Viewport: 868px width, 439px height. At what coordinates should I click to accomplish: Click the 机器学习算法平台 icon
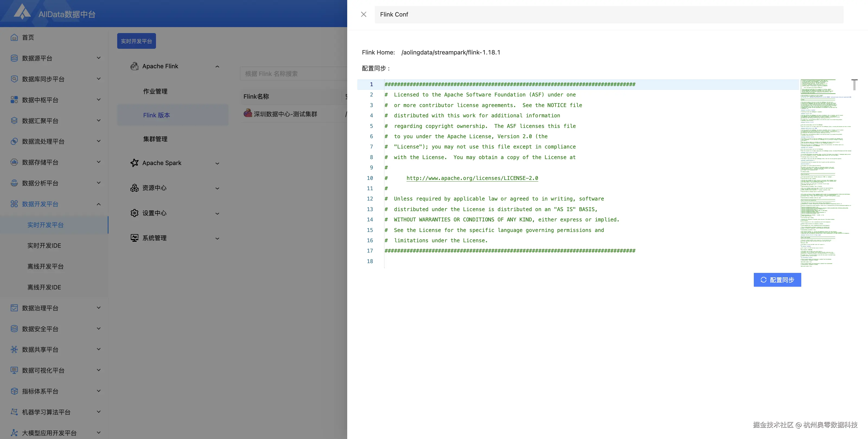coord(14,412)
